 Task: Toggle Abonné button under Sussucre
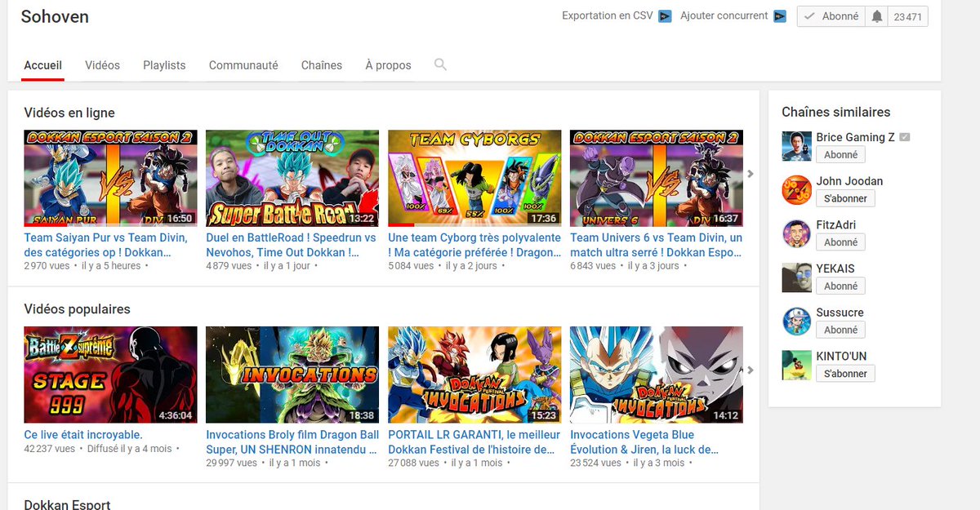(x=840, y=330)
